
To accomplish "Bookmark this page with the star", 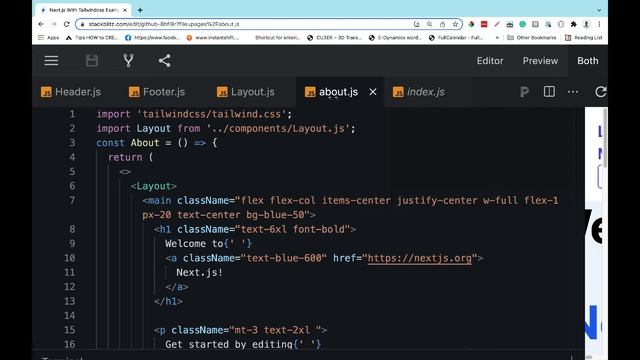I will [x=455, y=24].
